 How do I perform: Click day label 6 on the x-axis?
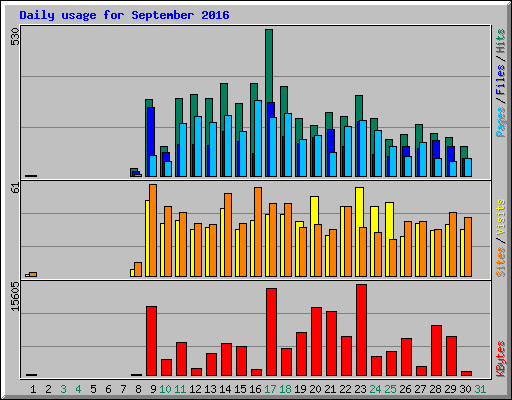[108, 389]
